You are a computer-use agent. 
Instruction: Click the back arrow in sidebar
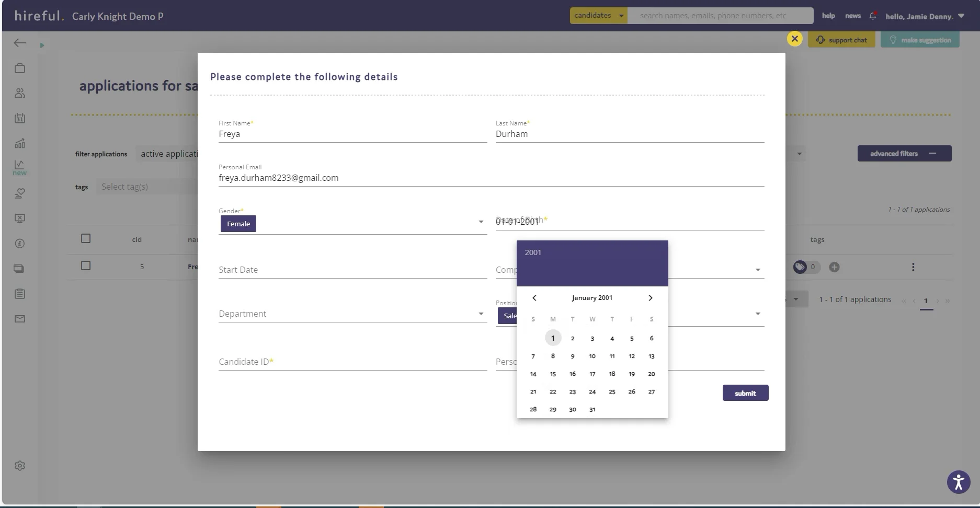click(20, 43)
